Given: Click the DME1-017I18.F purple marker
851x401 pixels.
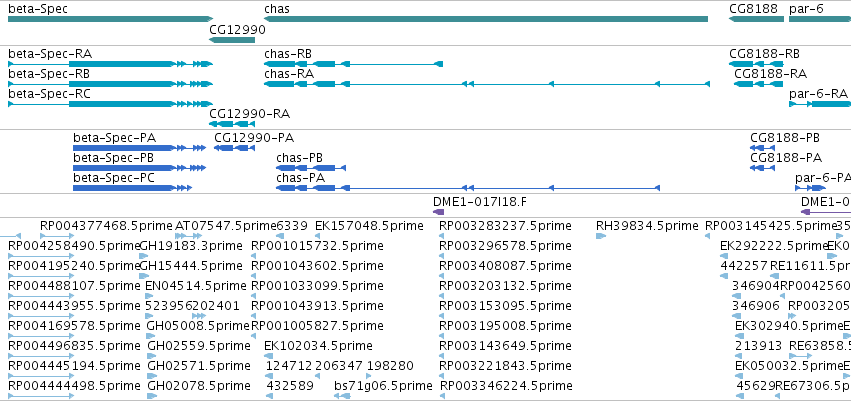Looking at the screenshot, I should click(x=438, y=212).
